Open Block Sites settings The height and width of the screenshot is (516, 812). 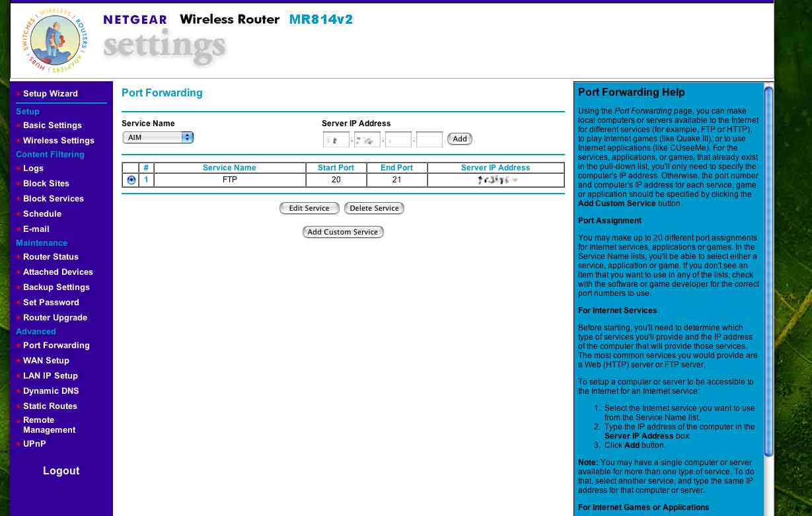point(46,184)
